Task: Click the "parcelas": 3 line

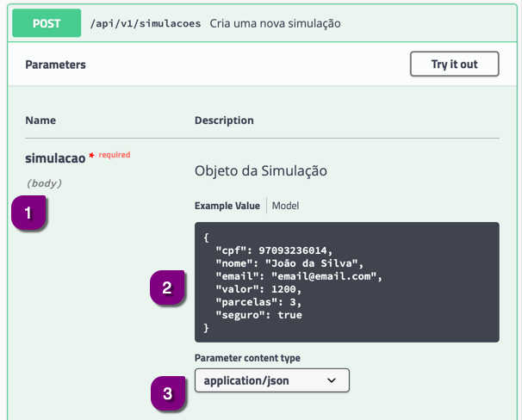Action: coord(258,302)
